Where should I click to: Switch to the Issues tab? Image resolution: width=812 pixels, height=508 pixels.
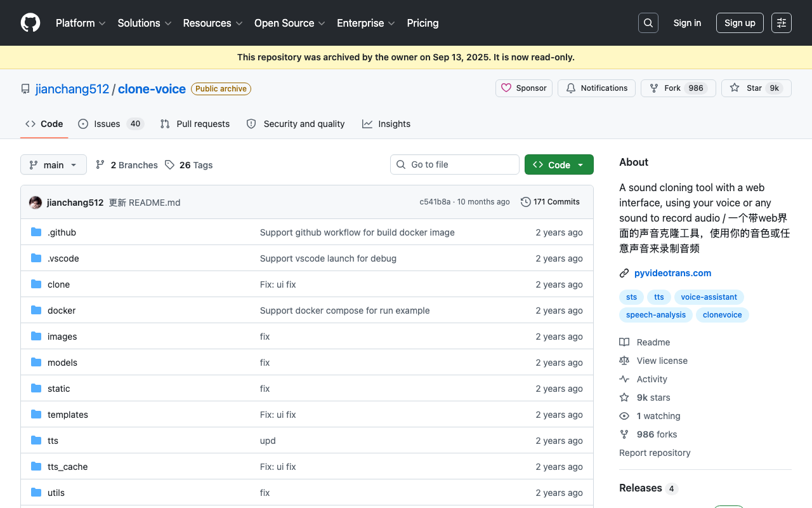click(x=111, y=124)
